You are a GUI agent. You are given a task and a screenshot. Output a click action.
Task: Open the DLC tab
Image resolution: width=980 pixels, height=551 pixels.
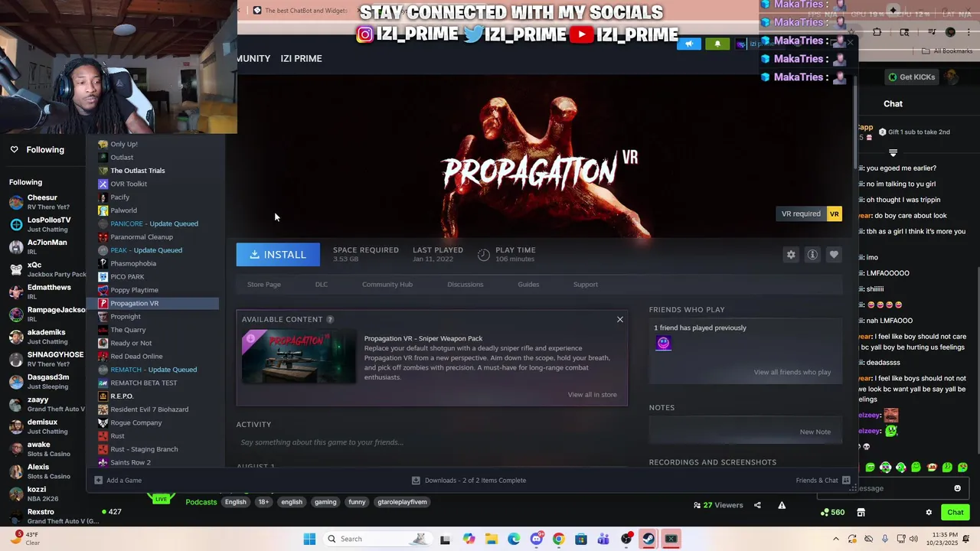322,284
